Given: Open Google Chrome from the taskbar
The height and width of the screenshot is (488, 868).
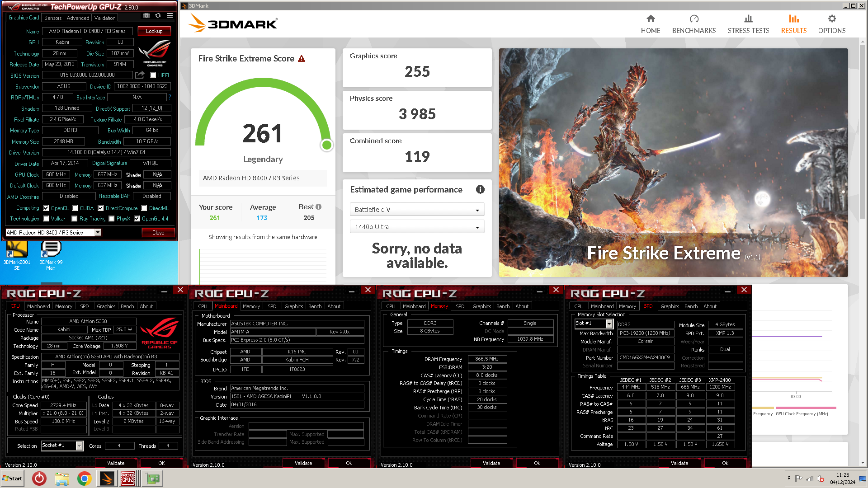Looking at the screenshot, I should click(85, 479).
